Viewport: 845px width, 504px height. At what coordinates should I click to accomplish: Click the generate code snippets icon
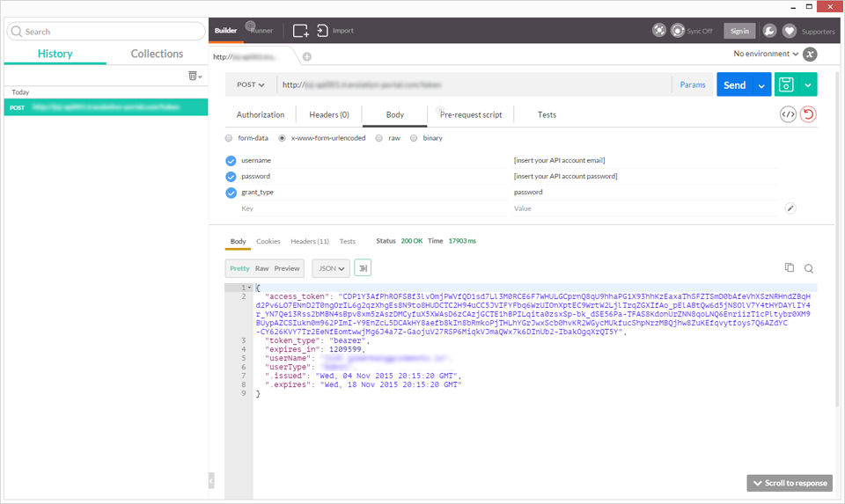coord(788,114)
